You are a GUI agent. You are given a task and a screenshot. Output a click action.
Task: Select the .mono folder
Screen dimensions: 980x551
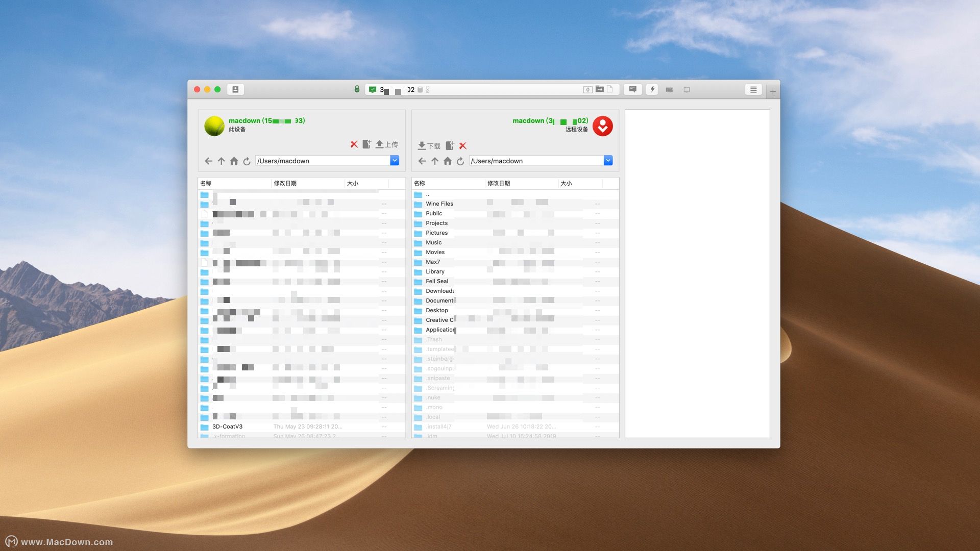click(x=515, y=407)
